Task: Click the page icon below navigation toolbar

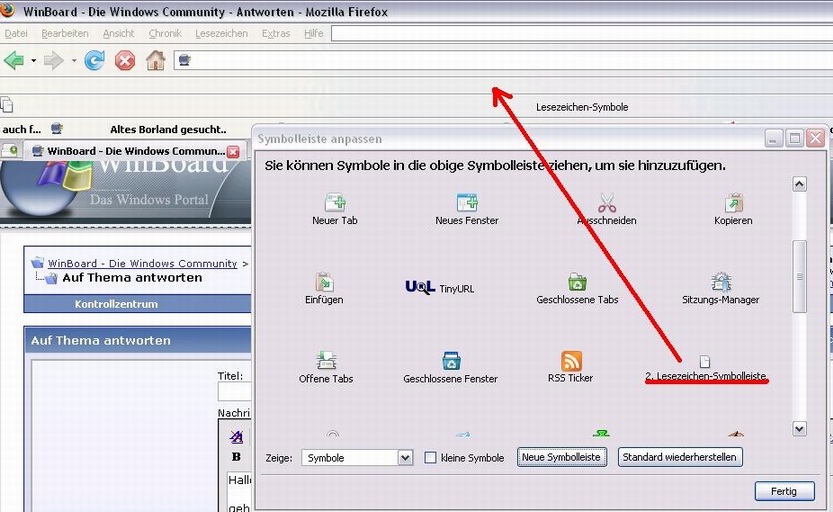Action: point(7,105)
